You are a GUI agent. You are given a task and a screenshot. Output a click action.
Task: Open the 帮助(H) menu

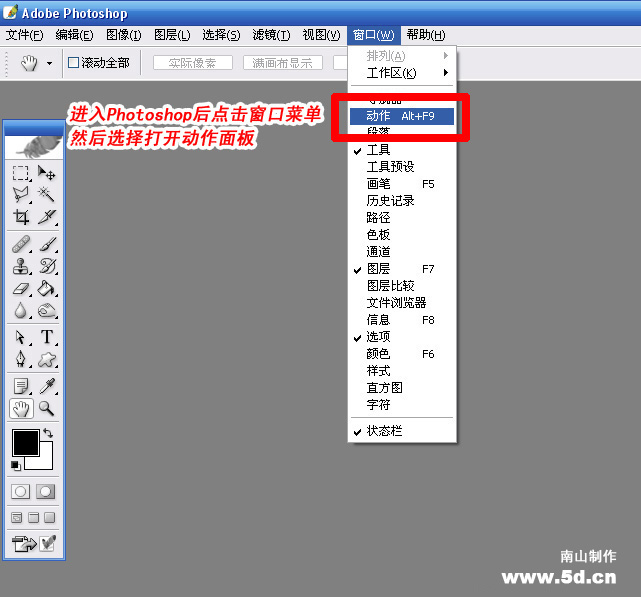[426, 35]
